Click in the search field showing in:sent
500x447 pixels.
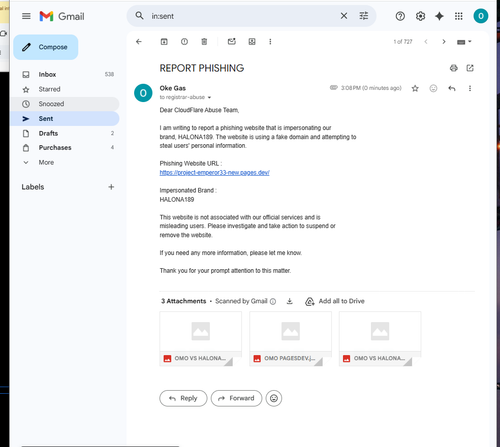[243, 16]
